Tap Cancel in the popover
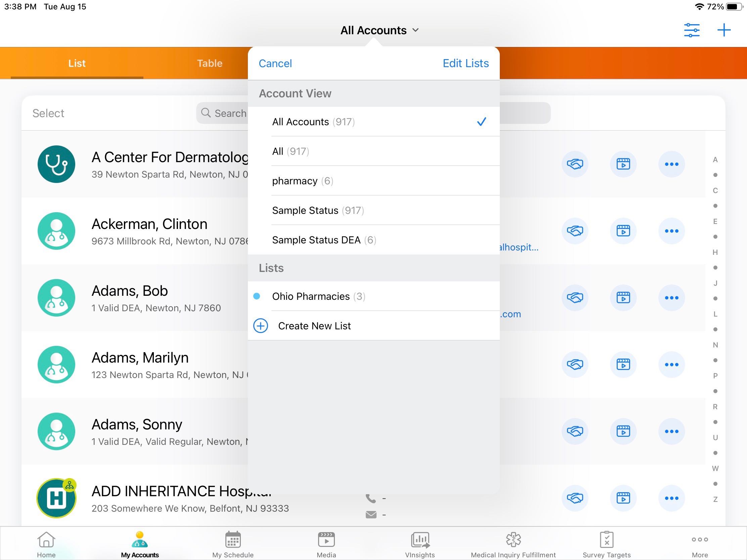747x560 pixels. point(275,63)
